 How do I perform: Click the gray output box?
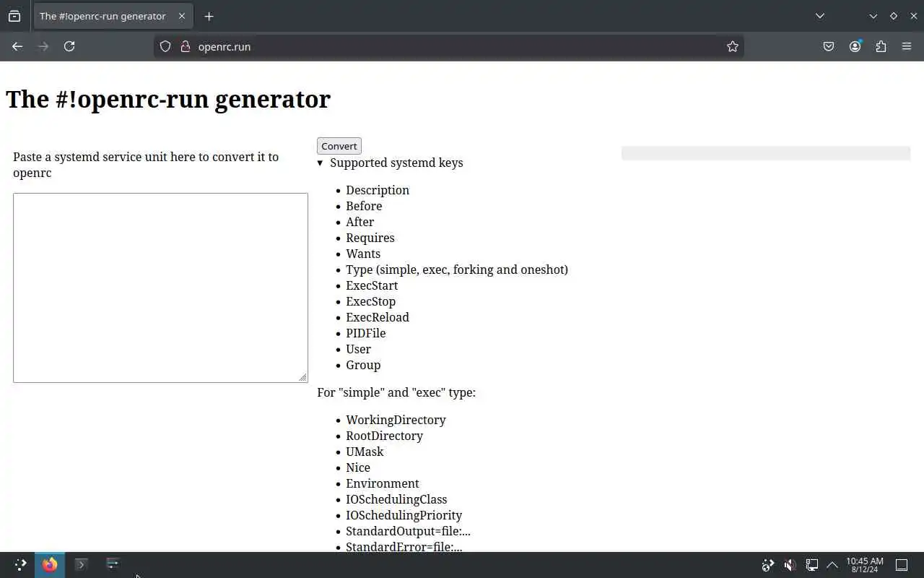[766, 153]
